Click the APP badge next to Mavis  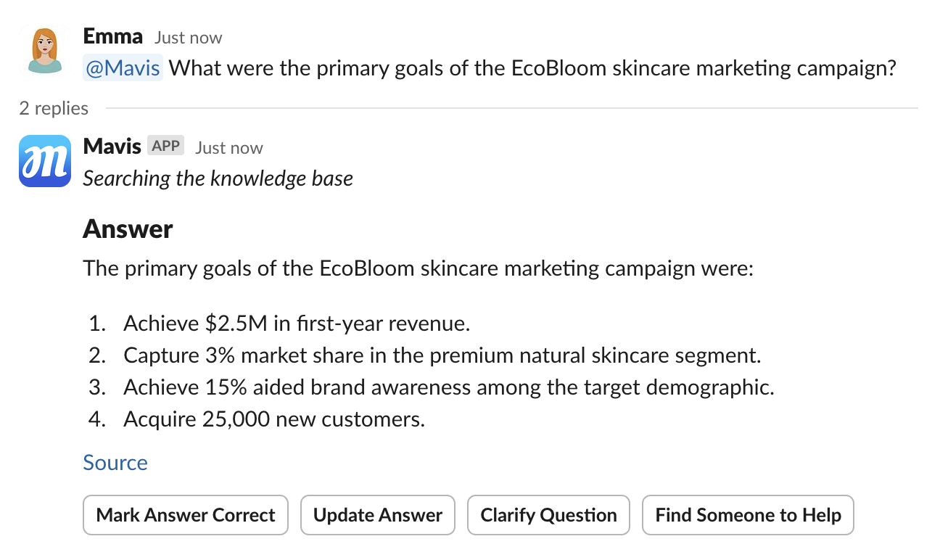click(x=166, y=145)
